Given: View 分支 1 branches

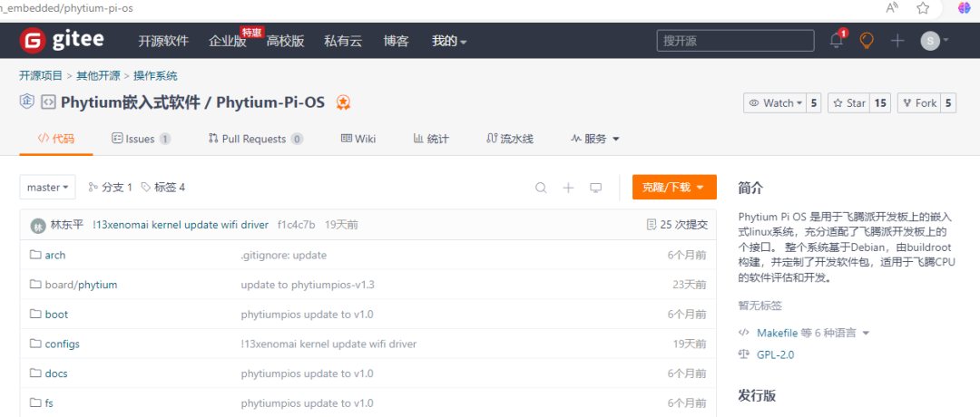Looking at the screenshot, I should click(111, 188).
